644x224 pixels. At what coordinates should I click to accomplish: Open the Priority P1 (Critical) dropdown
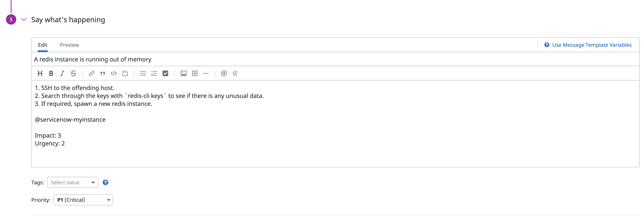coord(83,200)
